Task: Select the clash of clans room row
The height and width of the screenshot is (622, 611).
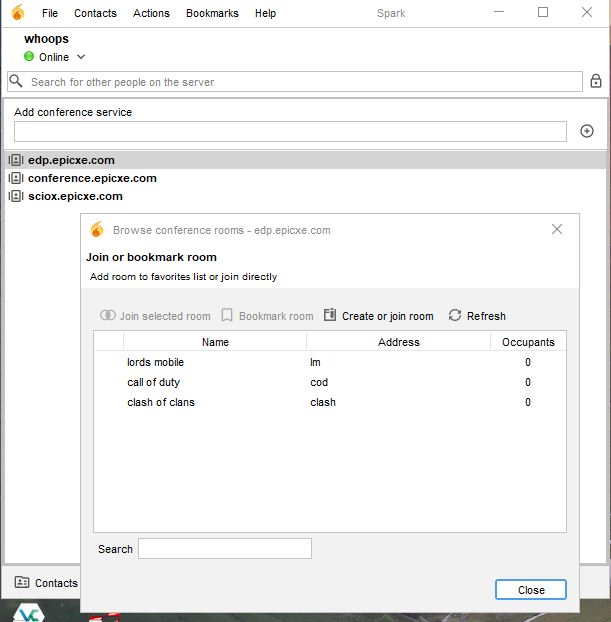Action: 330,402
